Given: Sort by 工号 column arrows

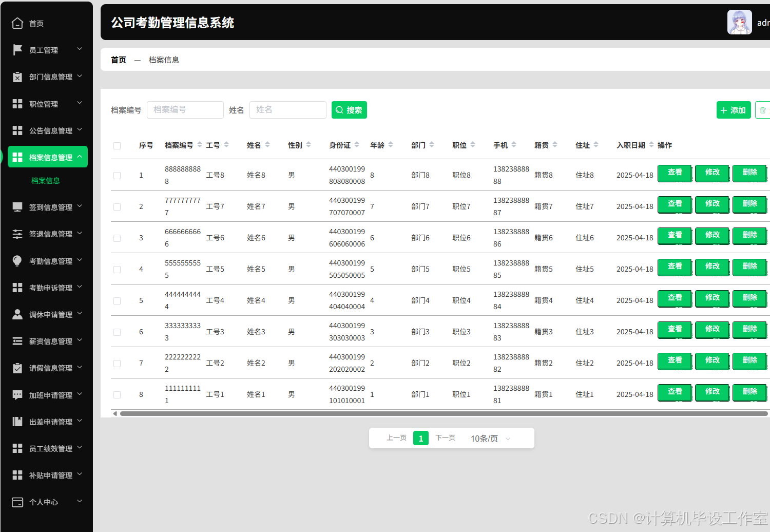Looking at the screenshot, I should (x=226, y=145).
